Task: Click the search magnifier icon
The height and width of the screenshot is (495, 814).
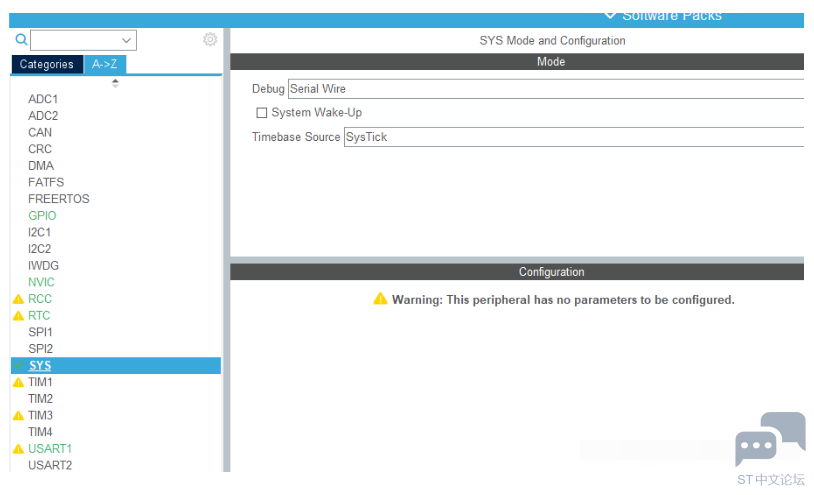Action: (21, 40)
